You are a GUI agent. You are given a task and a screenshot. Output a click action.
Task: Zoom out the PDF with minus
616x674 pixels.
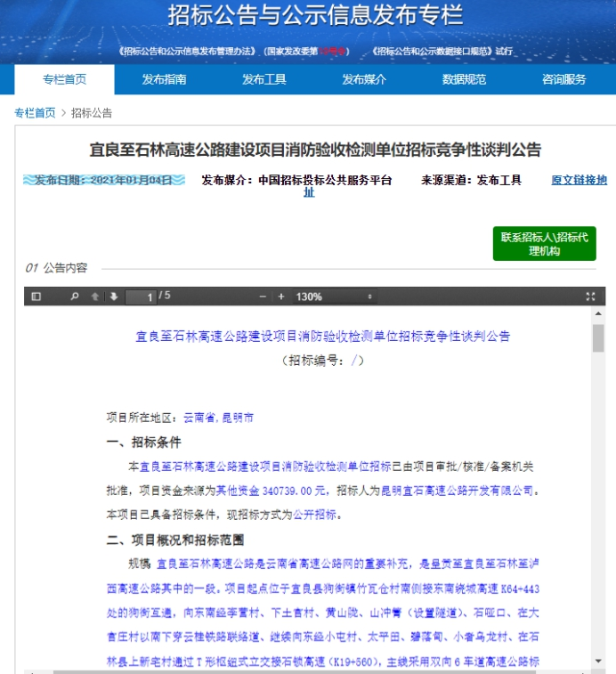coord(263,296)
